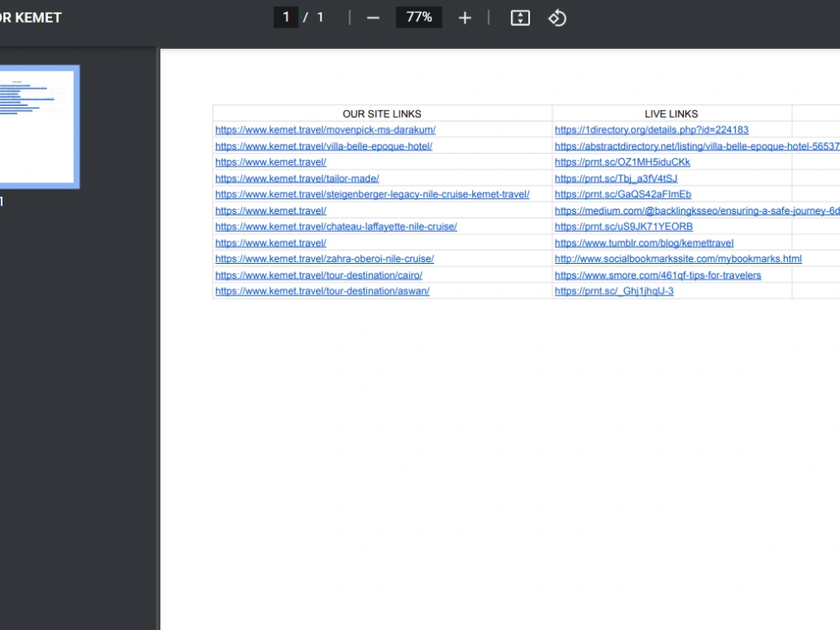This screenshot has height=630, width=840.
Task: Open the movenpick-ms-darakum kemet link
Action: click(325, 129)
